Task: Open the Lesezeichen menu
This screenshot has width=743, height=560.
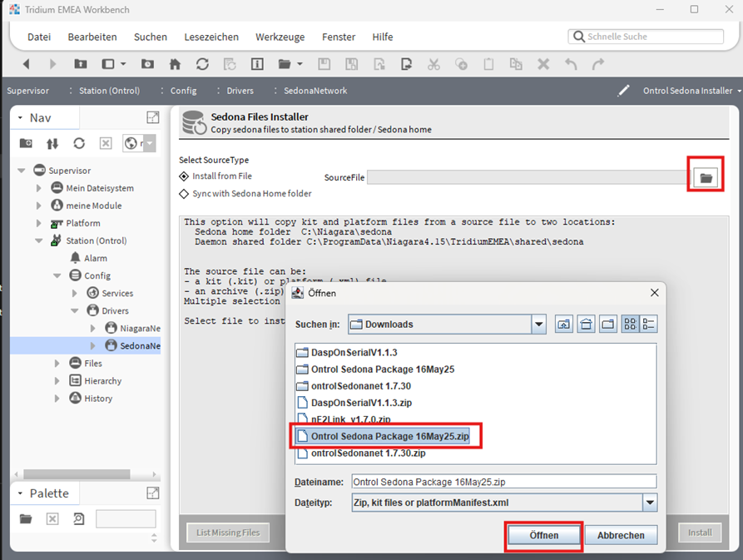Action: point(211,37)
